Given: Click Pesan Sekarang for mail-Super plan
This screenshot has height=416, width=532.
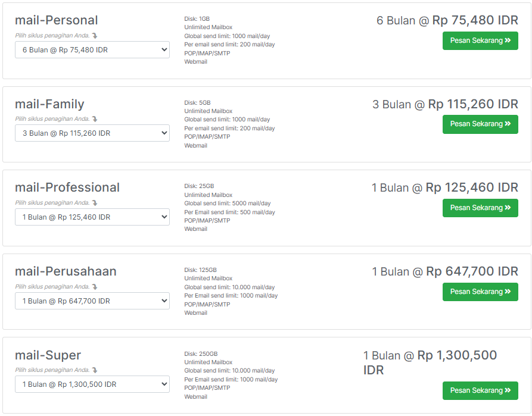Looking at the screenshot, I should [x=480, y=390].
